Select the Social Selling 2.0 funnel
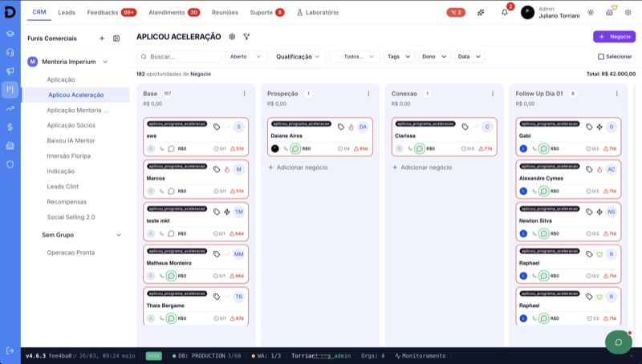 [x=71, y=217]
